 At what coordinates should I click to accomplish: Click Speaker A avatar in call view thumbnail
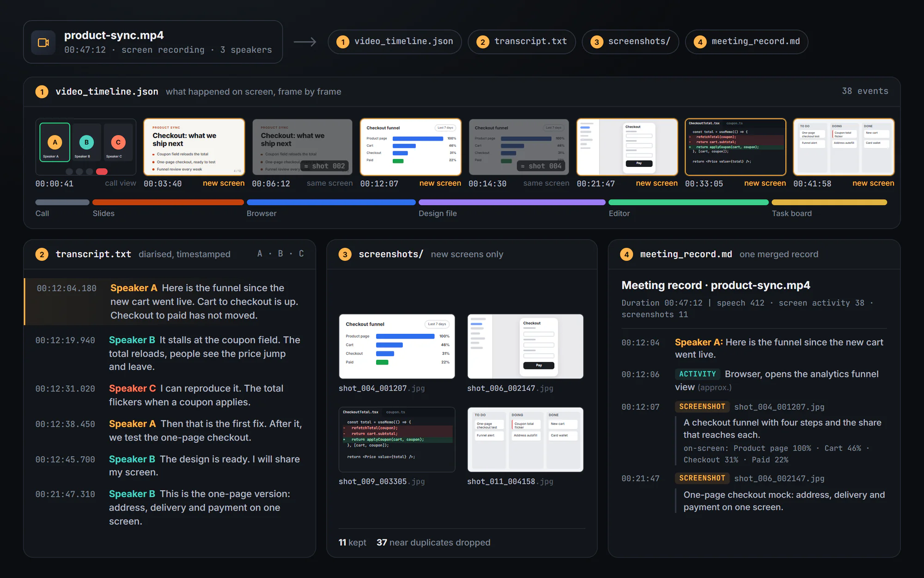55,142
